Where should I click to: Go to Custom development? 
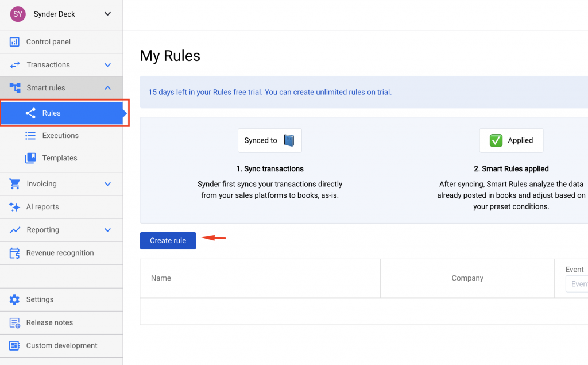61,345
